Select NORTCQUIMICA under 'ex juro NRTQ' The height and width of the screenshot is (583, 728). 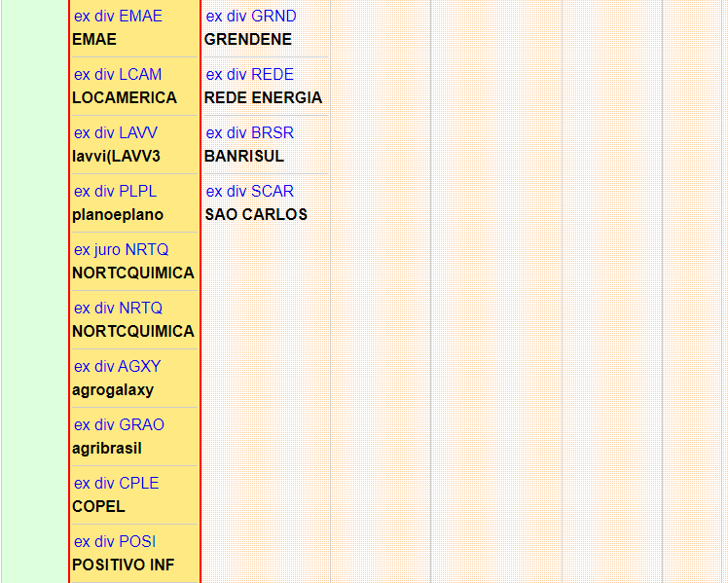pyautogui.click(x=133, y=273)
